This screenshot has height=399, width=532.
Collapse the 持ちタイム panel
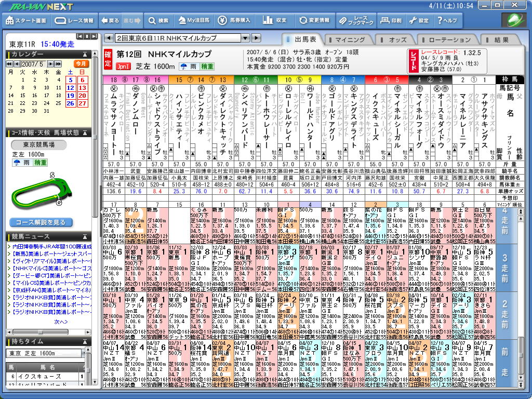pyautogui.click(x=85, y=341)
